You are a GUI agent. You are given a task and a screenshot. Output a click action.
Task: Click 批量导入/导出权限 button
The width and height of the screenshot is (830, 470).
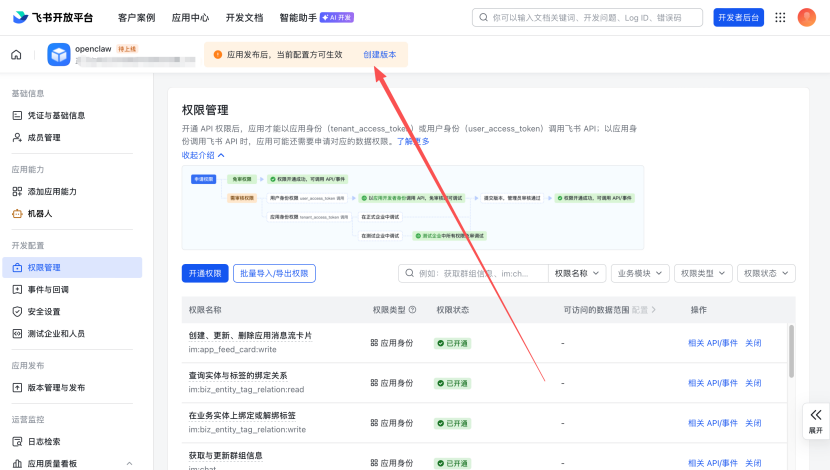275,273
